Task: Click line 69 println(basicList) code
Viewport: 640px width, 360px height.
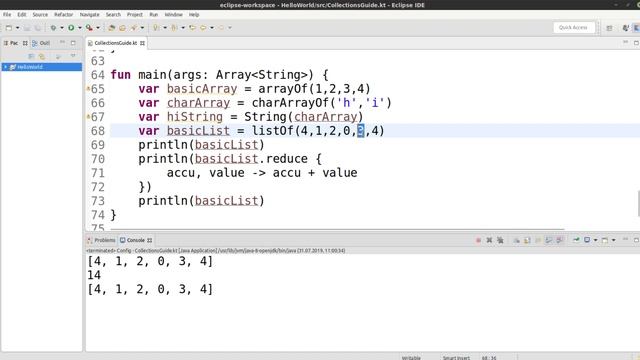Action: pyautogui.click(x=201, y=145)
